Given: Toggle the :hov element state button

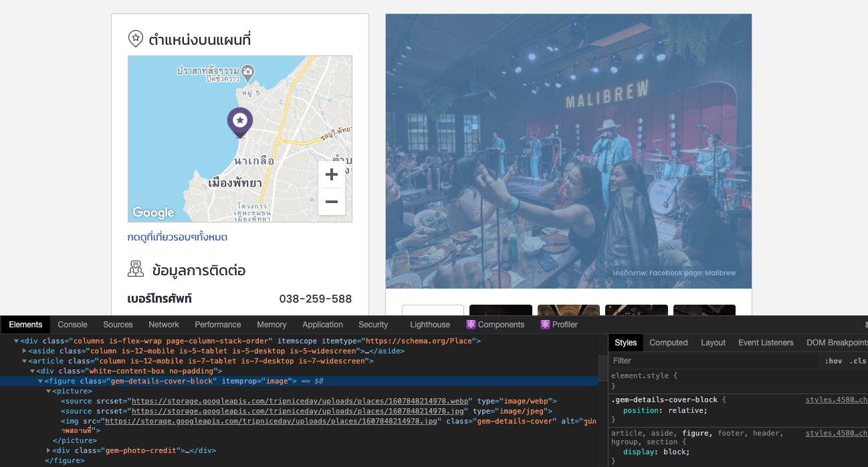Looking at the screenshot, I should [833, 361].
